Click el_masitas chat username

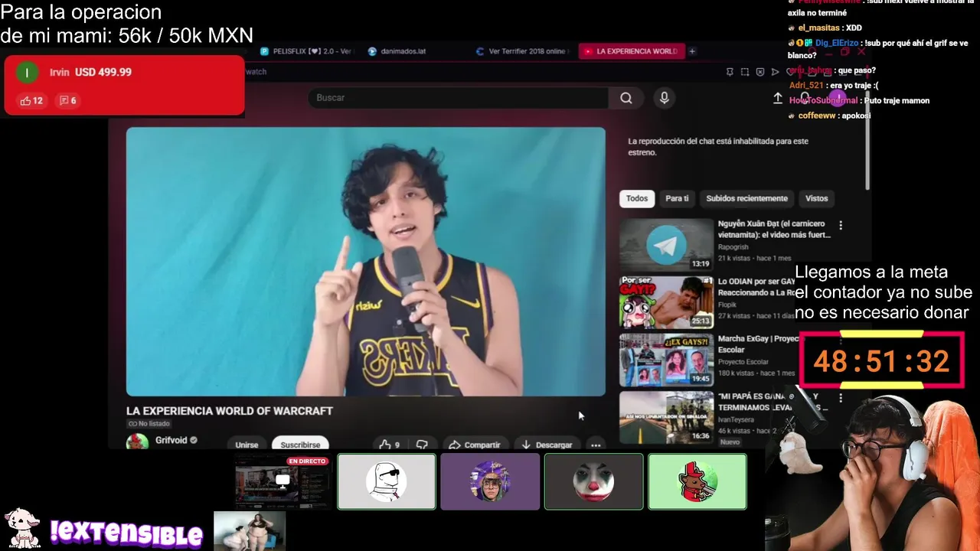point(819,28)
